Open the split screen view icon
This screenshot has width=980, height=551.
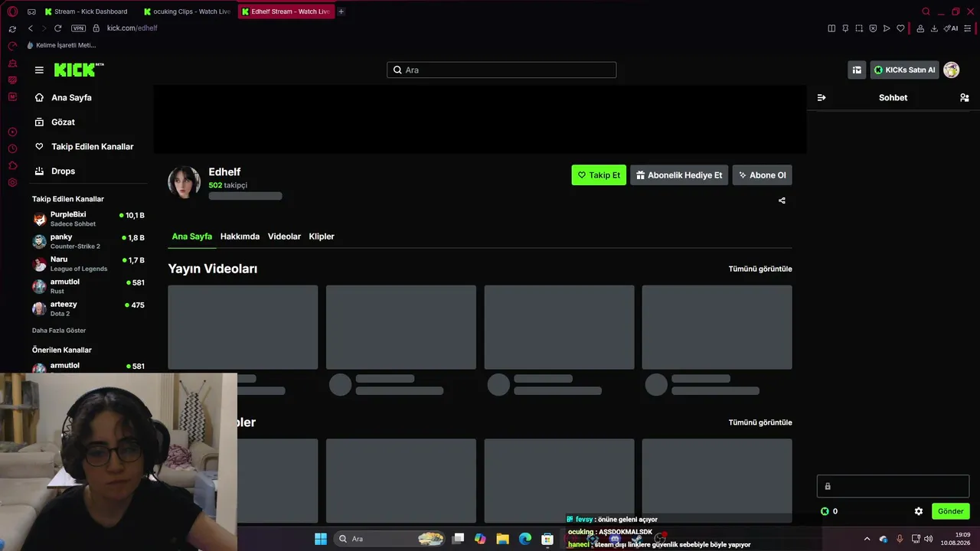tap(831, 28)
